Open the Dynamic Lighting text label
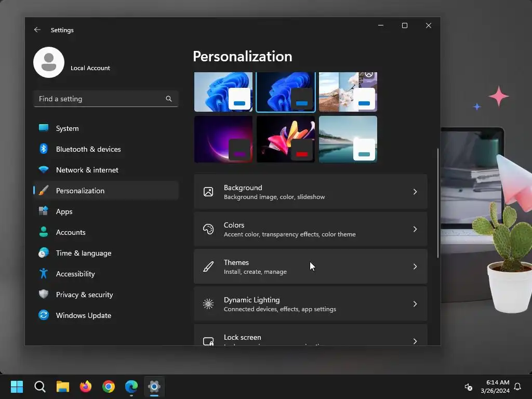 252,300
